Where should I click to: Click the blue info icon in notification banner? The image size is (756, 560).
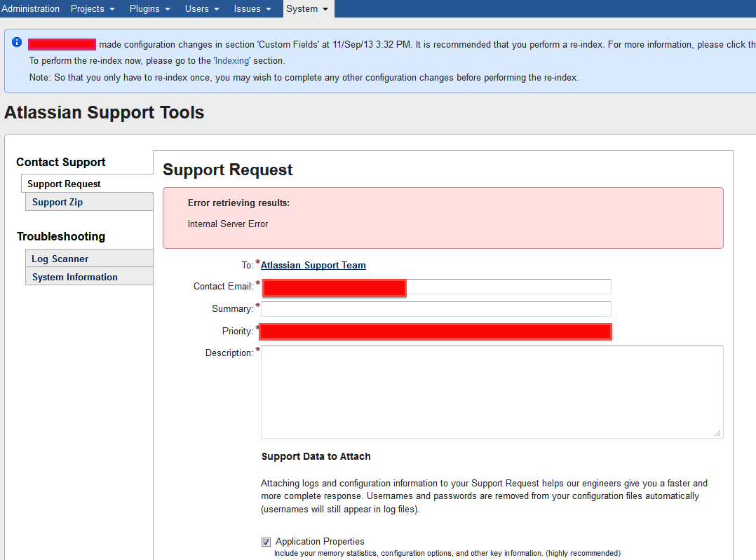coord(17,43)
